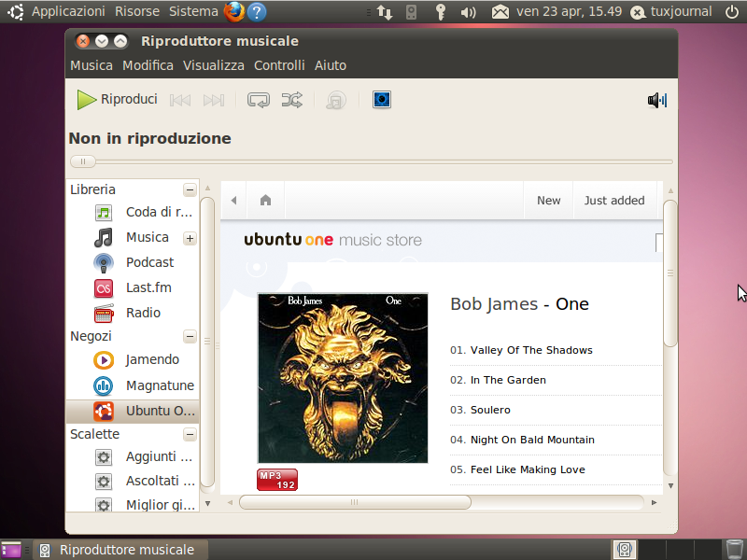This screenshot has height=560, width=747.
Task: Open the Podcast source
Action: click(x=134, y=262)
